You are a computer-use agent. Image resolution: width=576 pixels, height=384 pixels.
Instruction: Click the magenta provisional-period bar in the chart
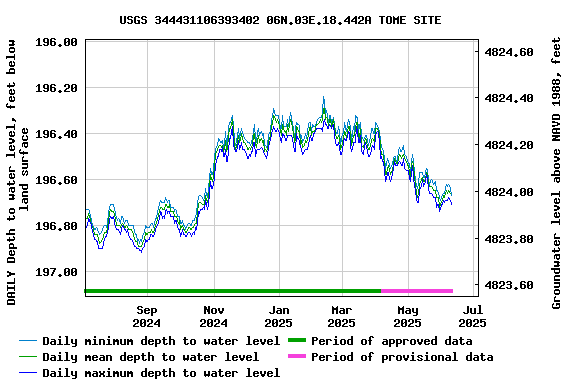click(x=417, y=291)
